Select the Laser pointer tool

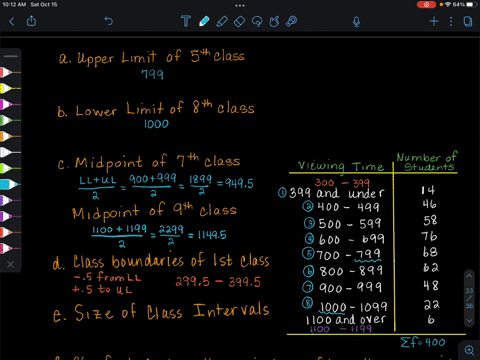tap(292, 22)
